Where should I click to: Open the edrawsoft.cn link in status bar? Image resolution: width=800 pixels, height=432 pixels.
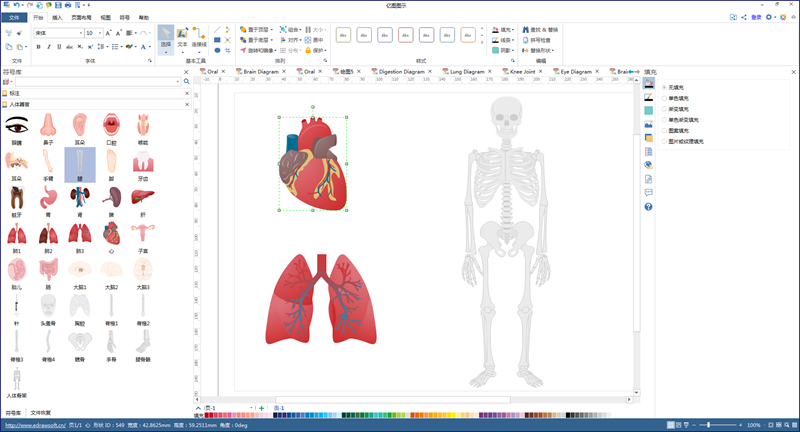coord(35,425)
